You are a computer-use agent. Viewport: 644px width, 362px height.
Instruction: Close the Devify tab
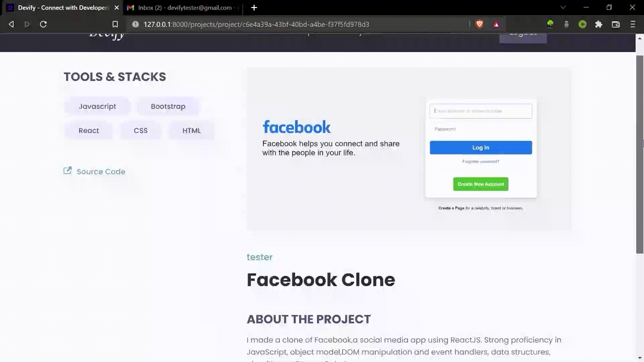pos(117,7)
